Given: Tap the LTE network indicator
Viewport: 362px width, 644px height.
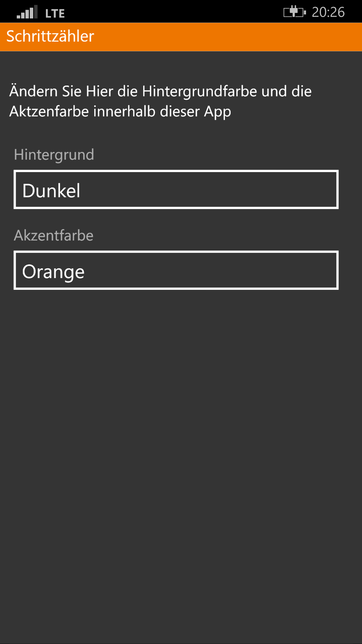Looking at the screenshot, I should click(x=55, y=13).
